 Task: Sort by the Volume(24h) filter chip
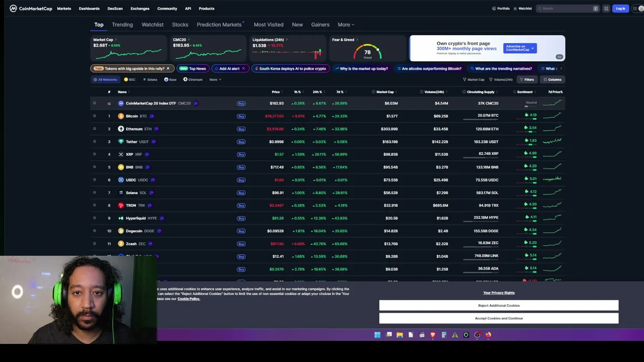pos(501,79)
